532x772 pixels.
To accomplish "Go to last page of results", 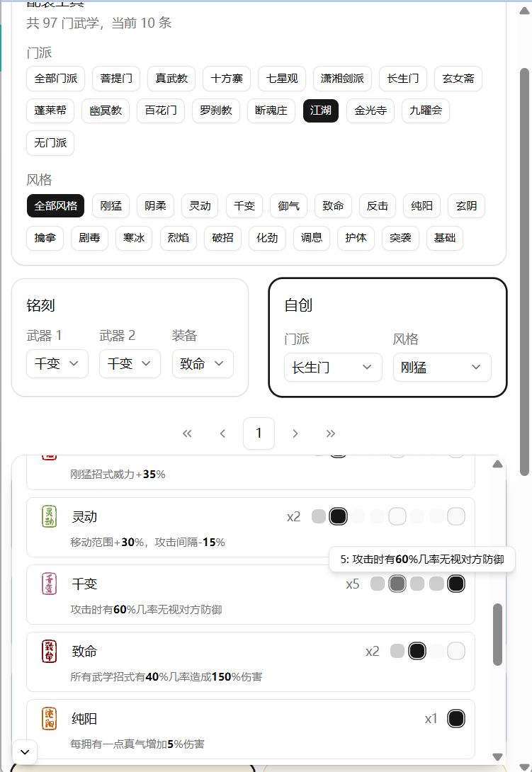I will click(331, 433).
